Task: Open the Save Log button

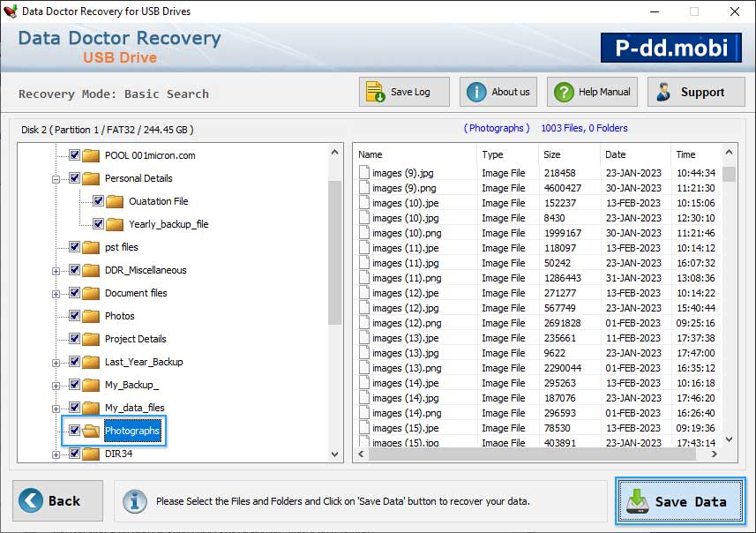Action: [404, 92]
